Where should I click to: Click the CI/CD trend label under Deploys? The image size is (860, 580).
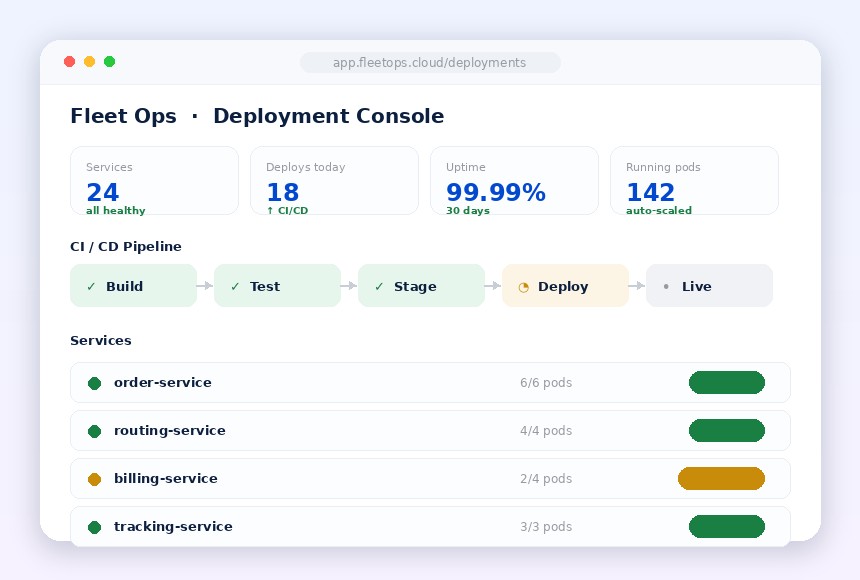click(287, 211)
